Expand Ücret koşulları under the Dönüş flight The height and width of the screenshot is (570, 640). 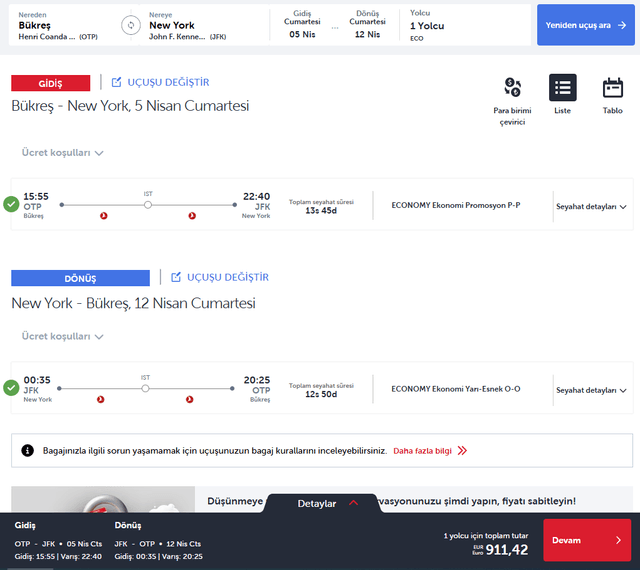point(62,336)
